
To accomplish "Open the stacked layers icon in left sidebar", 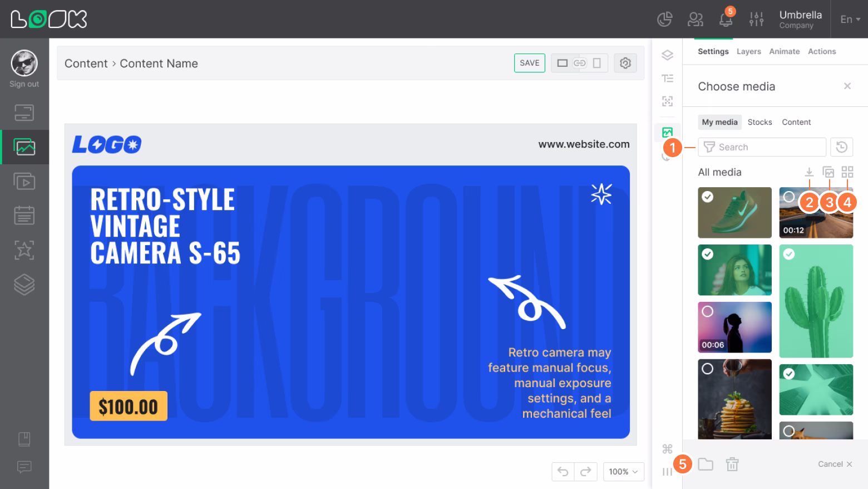I will click(24, 285).
